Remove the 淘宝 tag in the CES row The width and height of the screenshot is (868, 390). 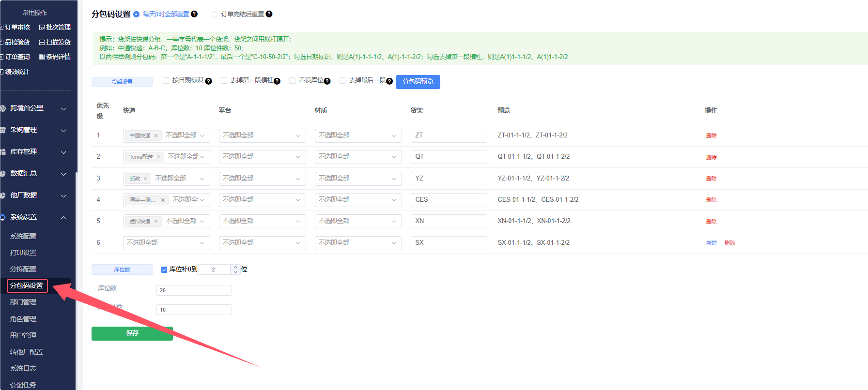tap(163, 200)
